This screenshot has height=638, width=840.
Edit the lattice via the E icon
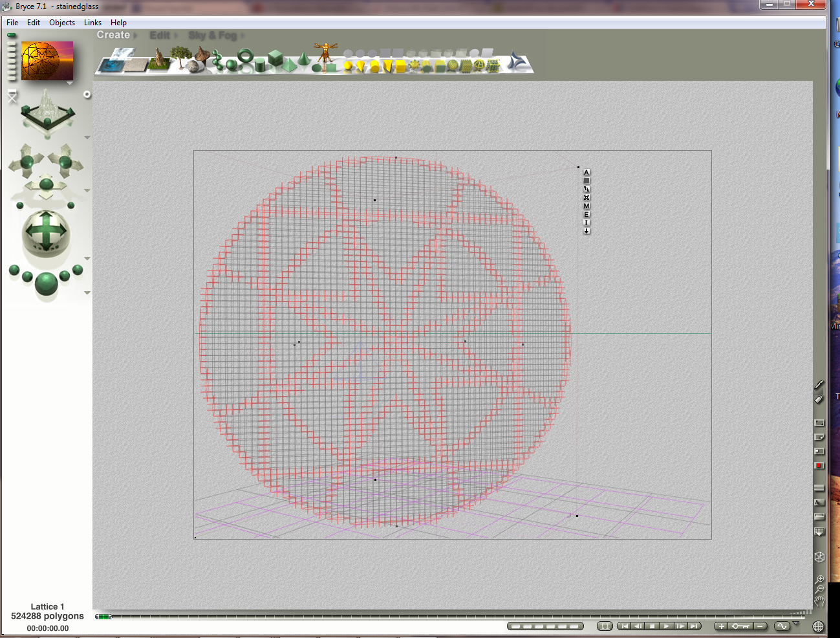point(586,214)
